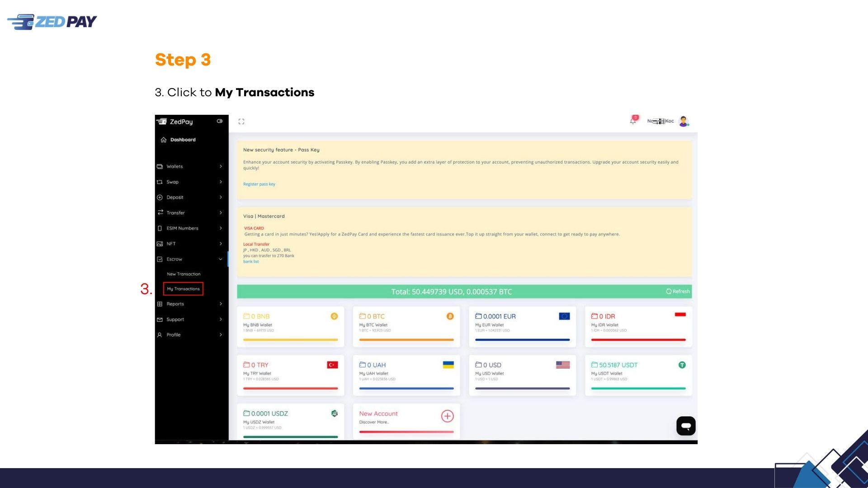The width and height of the screenshot is (868, 488).
Task: Open the Profile menu item
Action: click(173, 335)
